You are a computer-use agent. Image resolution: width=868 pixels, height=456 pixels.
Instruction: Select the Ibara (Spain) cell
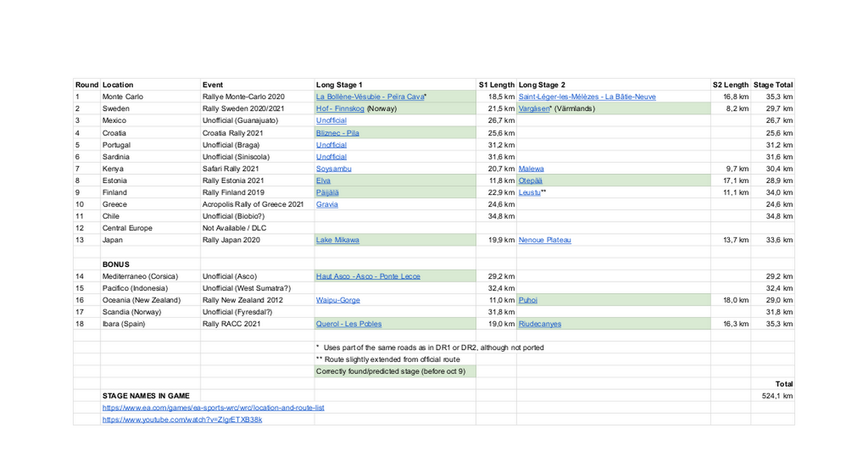pos(150,324)
